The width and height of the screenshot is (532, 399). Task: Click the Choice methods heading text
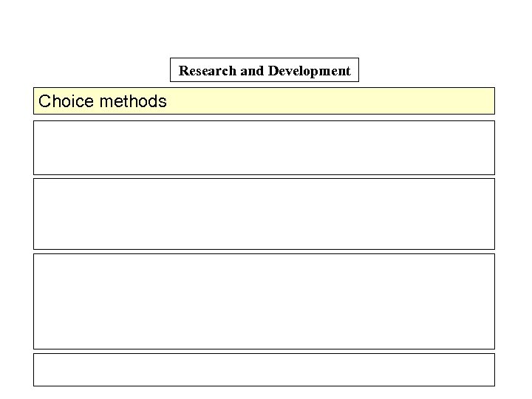tap(103, 101)
